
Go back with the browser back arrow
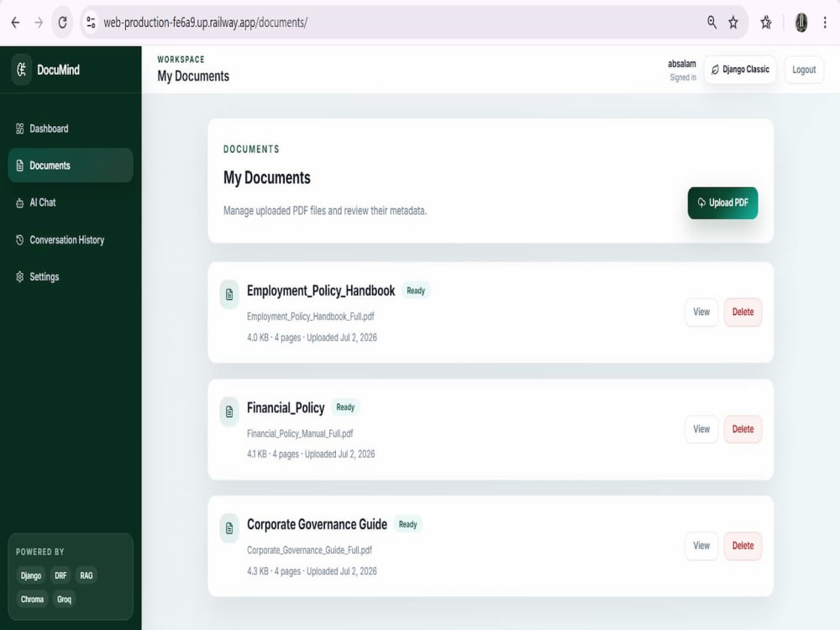tap(15, 23)
